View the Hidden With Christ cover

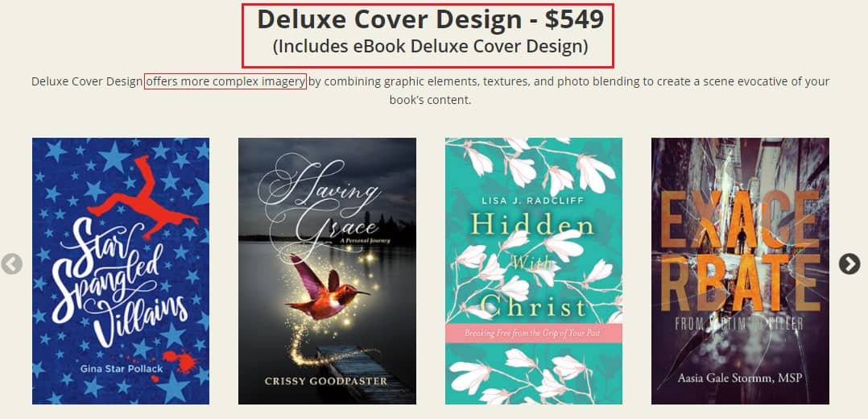(x=534, y=271)
